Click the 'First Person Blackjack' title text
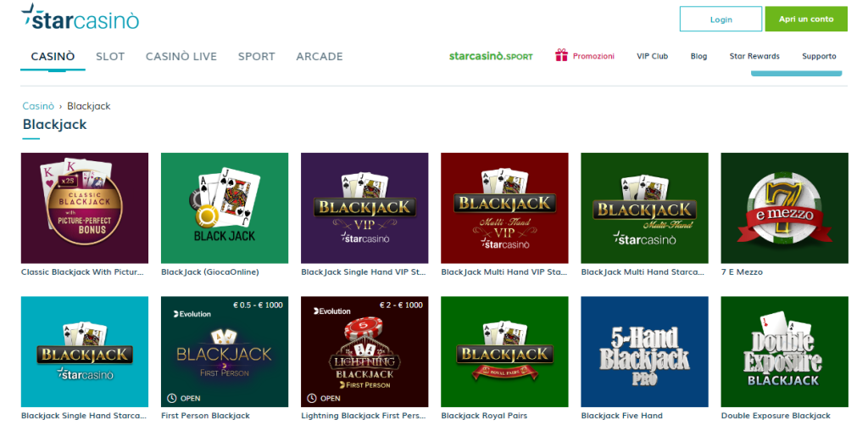The width and height of the screenshot is (868, 431). coord(205,416)
